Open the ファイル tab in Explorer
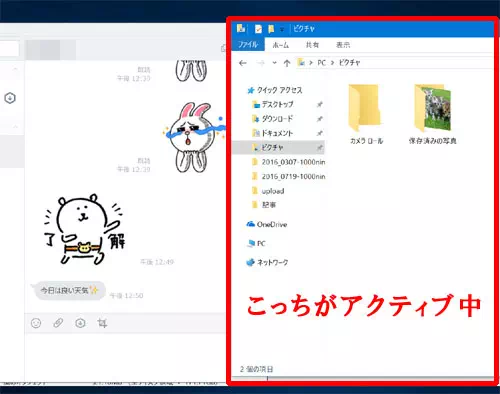The width and height of the screenshot is (500, 394). point(248,45)
